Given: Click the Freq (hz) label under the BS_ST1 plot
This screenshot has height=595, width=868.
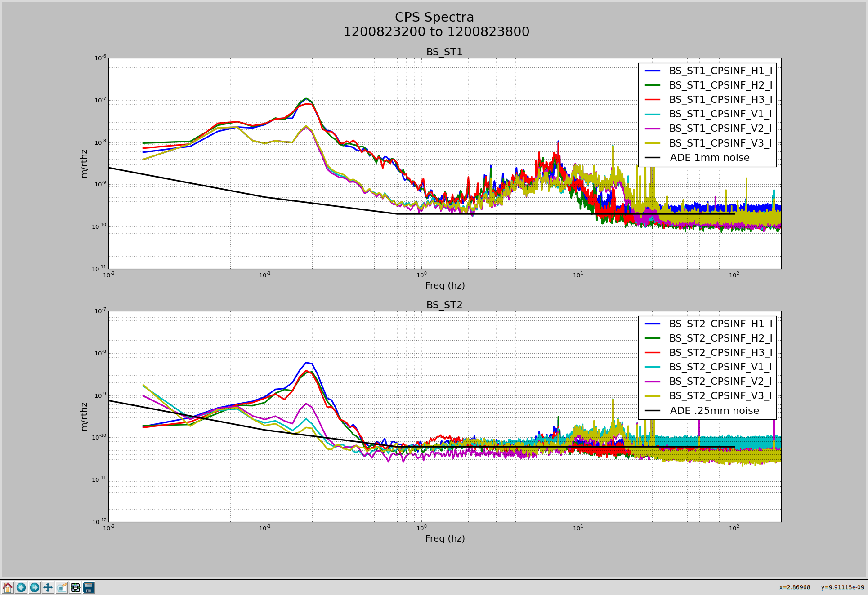Looking at the screenshot, I should [445, 285].
